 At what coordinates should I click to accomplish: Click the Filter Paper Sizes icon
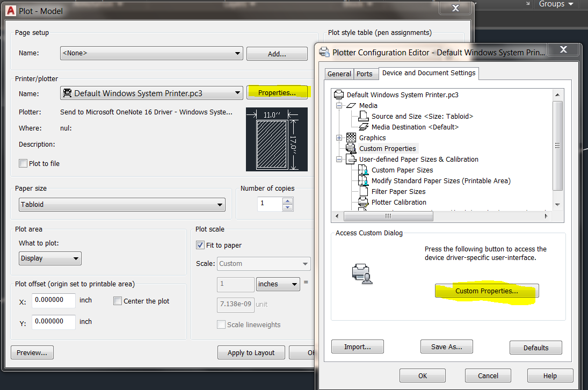pyautogui.click(x=364, y=191)
